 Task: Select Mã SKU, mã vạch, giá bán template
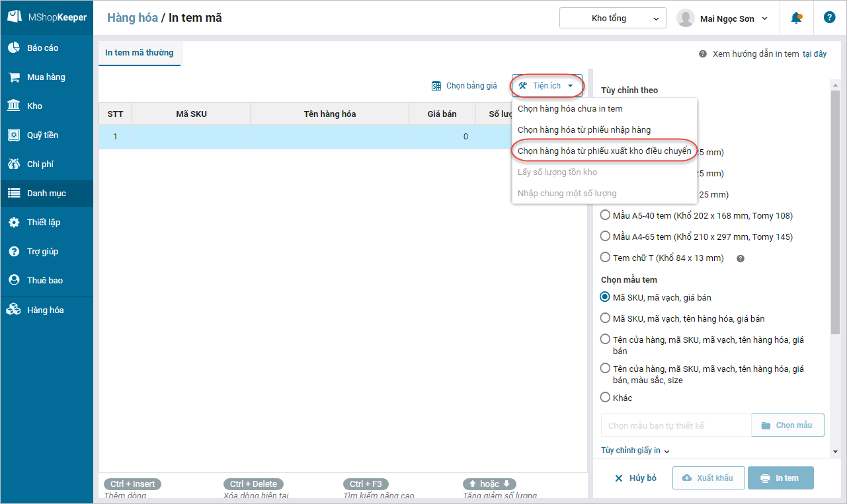pyautogui.click(x=605, y=297)
